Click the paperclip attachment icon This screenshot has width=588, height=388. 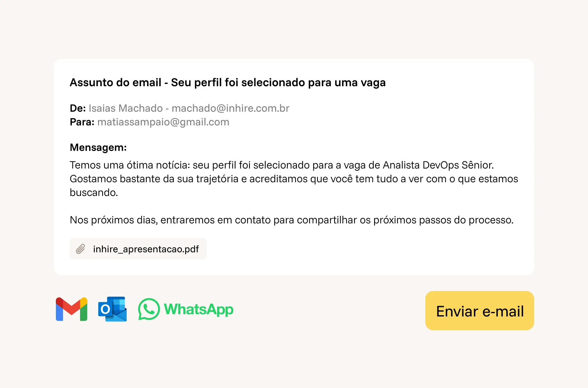(x=80, y=249)
